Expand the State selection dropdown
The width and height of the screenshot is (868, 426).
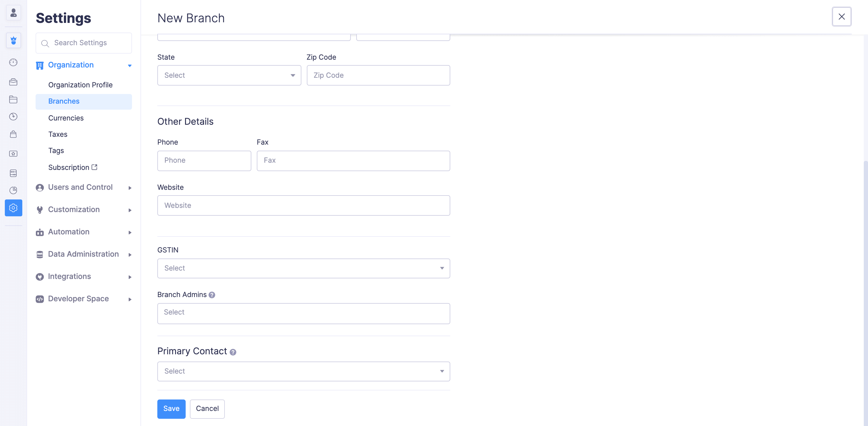(x=229, y=75)
